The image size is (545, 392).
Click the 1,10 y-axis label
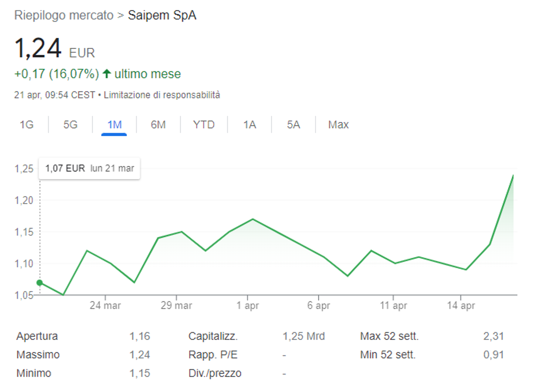[24, 263]
